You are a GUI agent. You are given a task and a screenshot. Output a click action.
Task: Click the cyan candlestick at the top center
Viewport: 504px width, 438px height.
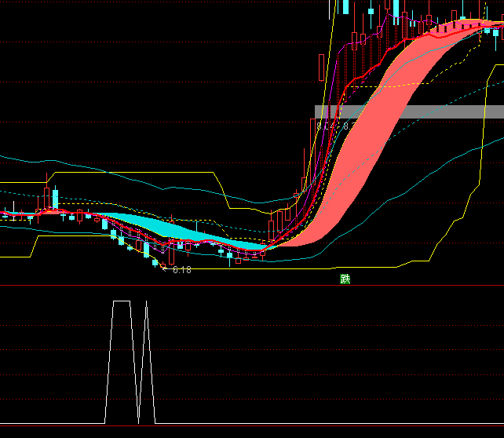click(x=345, y=7)
